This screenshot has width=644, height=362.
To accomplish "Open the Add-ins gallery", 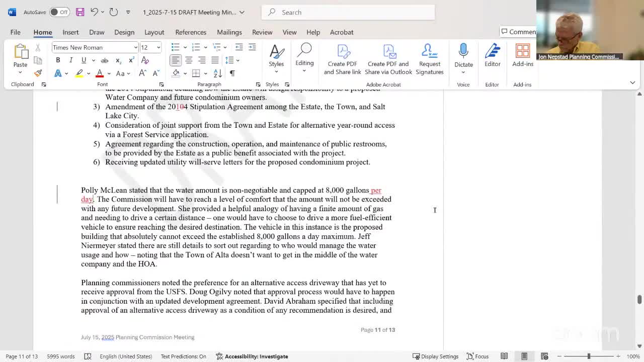I will point(522,55).
